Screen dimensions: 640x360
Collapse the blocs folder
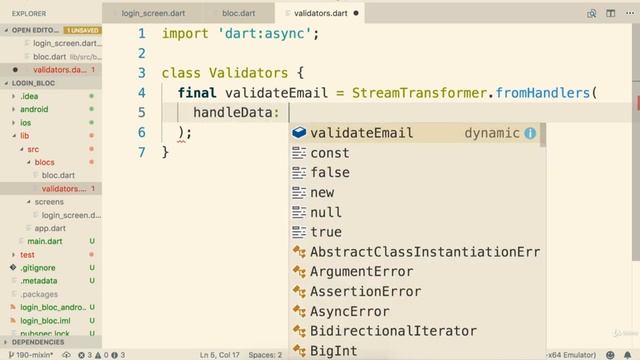click(x=44, y=162)
